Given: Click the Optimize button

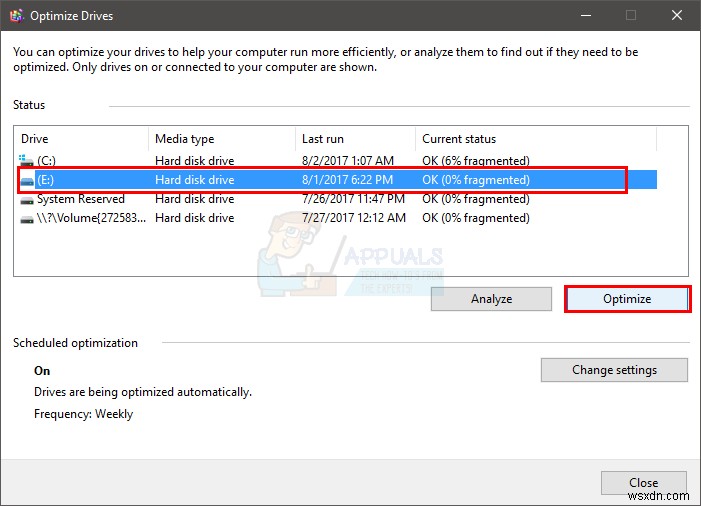Looking at the screenshot, I should click(627, 299).
